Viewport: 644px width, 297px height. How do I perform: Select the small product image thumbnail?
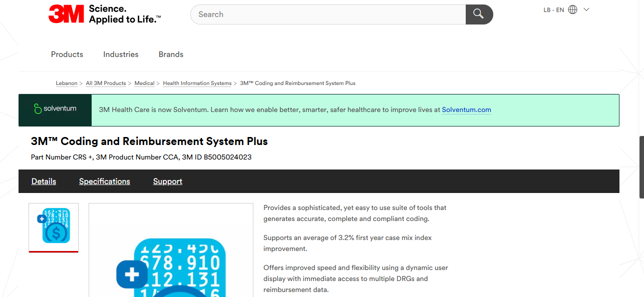54,226
